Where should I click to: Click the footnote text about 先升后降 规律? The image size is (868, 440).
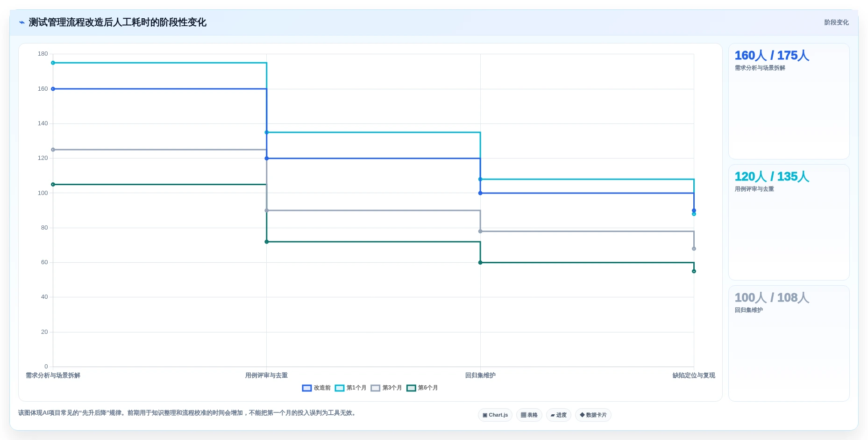(x=188, y=413)
